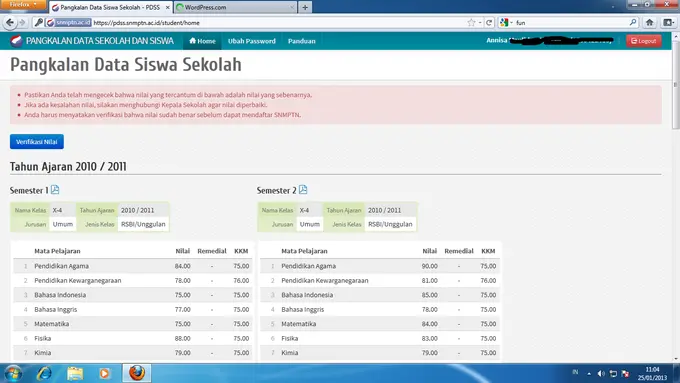Go to Home in navigation bar
This screenshot has width=680, height=383.
[x=202, y=41]
